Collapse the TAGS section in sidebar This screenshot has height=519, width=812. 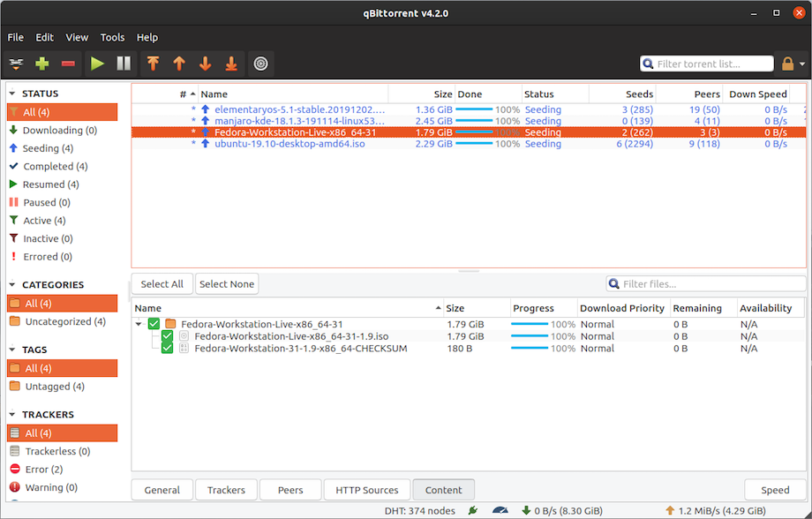pos(11,350)
